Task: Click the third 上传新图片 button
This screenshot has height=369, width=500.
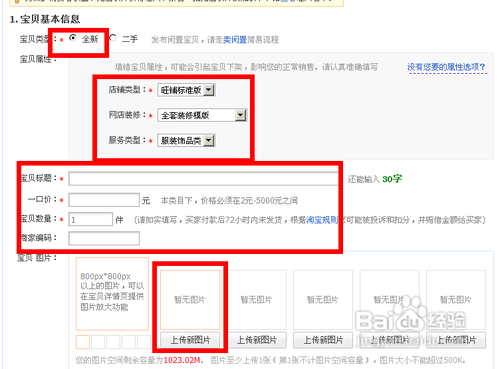Action: point(323,340)
